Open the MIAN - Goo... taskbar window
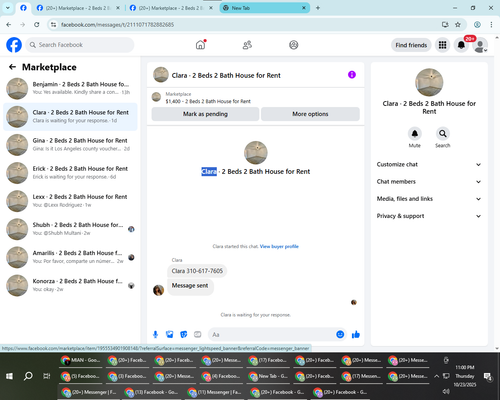This screenshot has height=400, width=500. point(81,360)
